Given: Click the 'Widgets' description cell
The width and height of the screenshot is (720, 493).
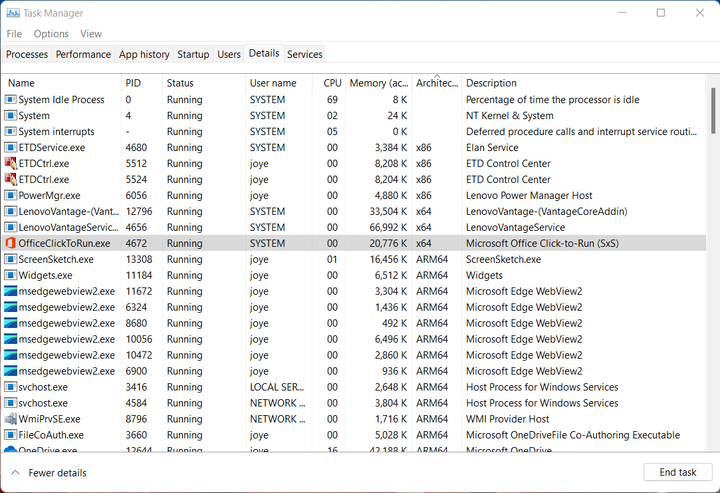Looking at the screenshot, I should pos(484,275).
